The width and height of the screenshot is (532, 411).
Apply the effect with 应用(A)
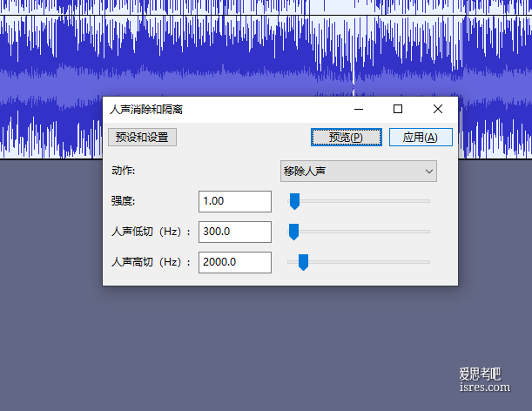421,137
